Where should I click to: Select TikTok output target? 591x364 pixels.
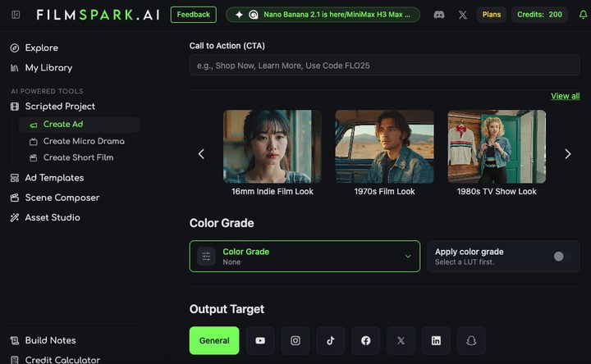331,341
